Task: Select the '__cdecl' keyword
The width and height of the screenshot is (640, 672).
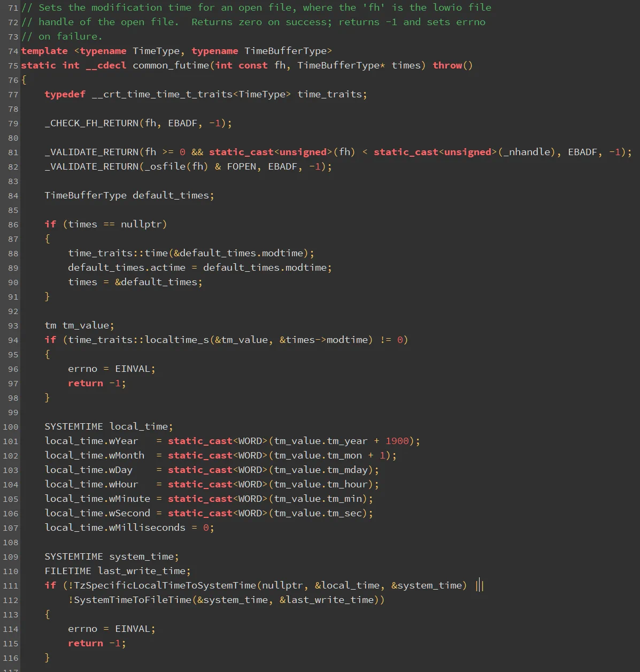Action: pyautogui.click(x=106, y=65)
